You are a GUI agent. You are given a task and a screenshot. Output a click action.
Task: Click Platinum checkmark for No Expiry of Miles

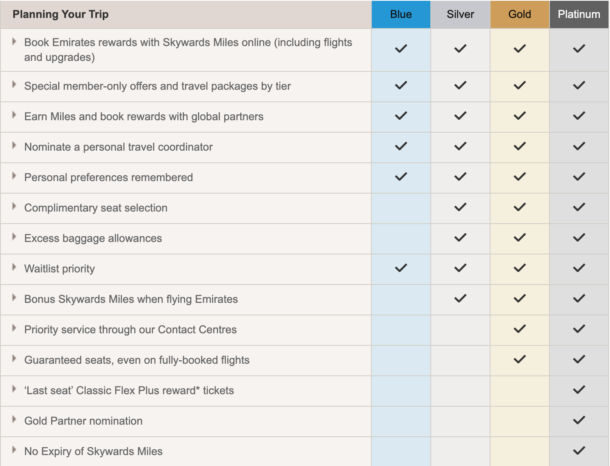pyautogui.click(x=579, y=450)
